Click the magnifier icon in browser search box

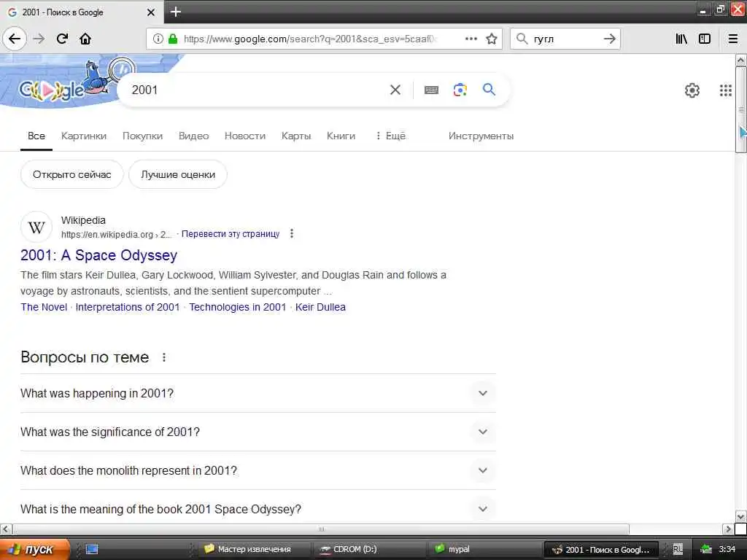coord(522,39)
